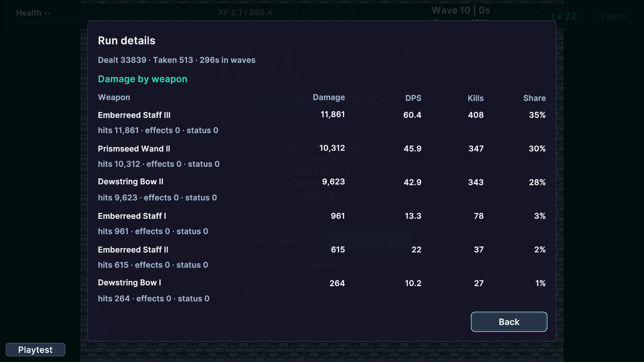Select the Prismseed Wand II row name

[134, 149]
